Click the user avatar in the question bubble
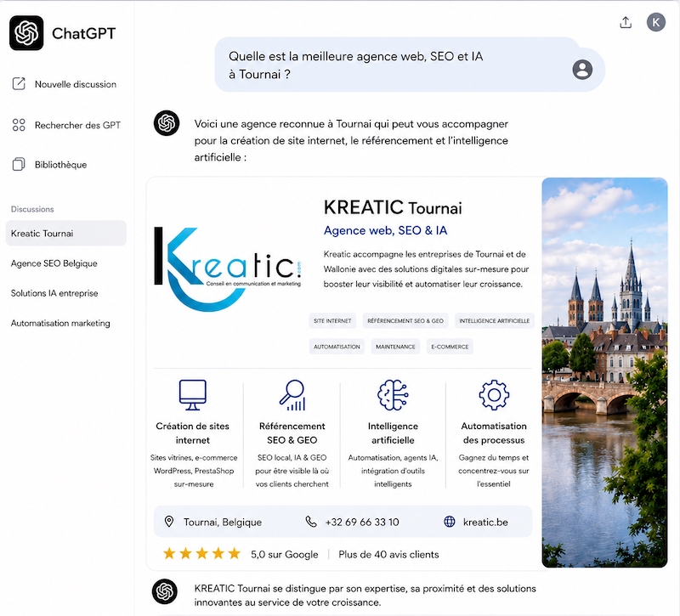Screen dimensions: 680x616 [582, 70]
